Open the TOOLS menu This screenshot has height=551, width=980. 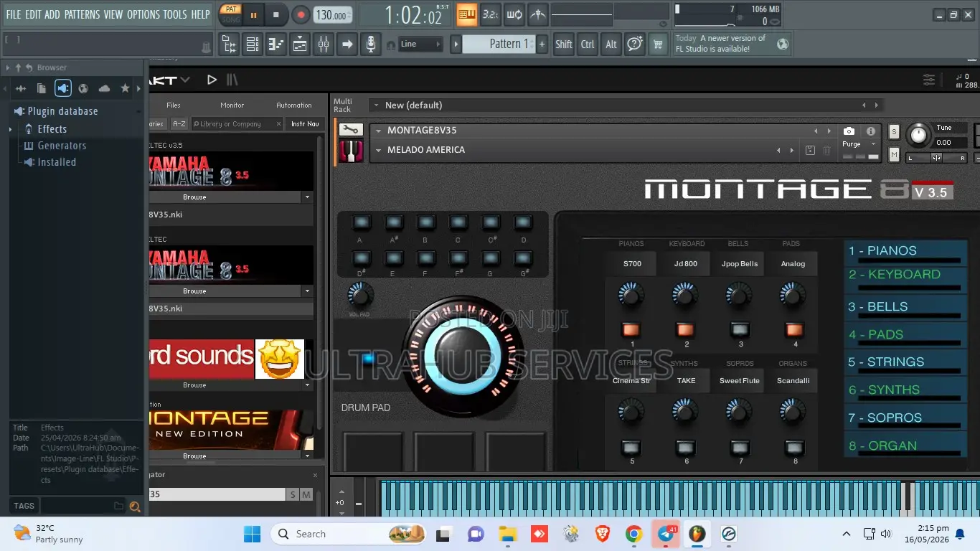pyautogui.click(x=175, y=14)
